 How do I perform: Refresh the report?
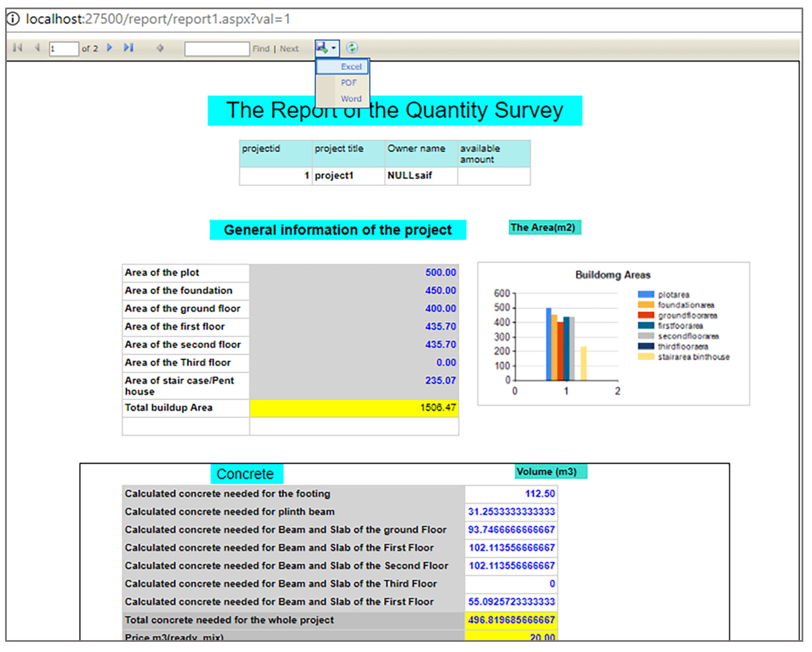tap(352, 47)
